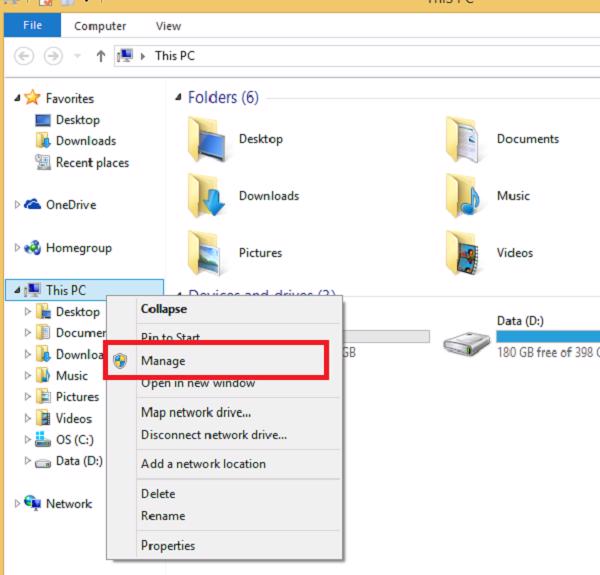The width and height of the screenshot is (600, 575).
Task: Select Pictures in sidebar tree
Action: 77,397
